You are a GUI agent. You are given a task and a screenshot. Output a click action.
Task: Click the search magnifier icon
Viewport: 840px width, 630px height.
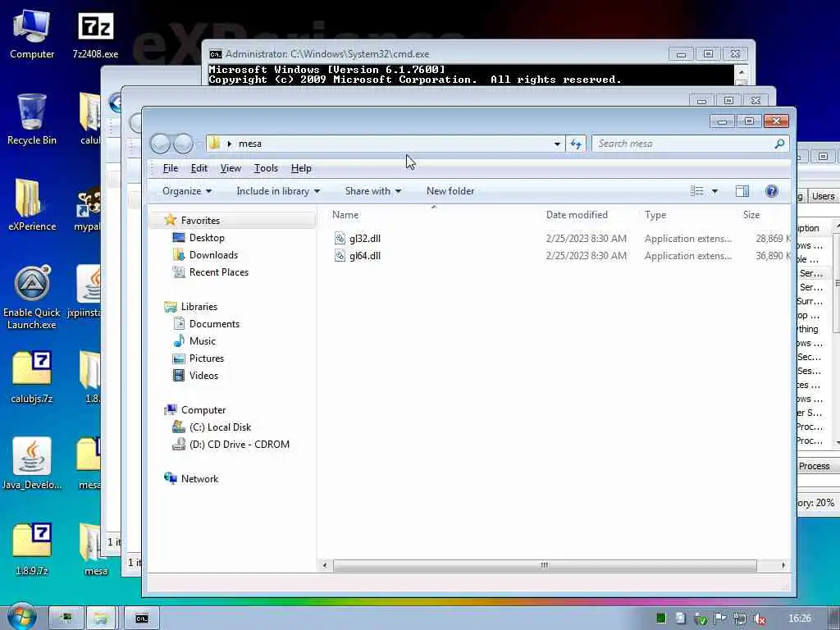779,144
